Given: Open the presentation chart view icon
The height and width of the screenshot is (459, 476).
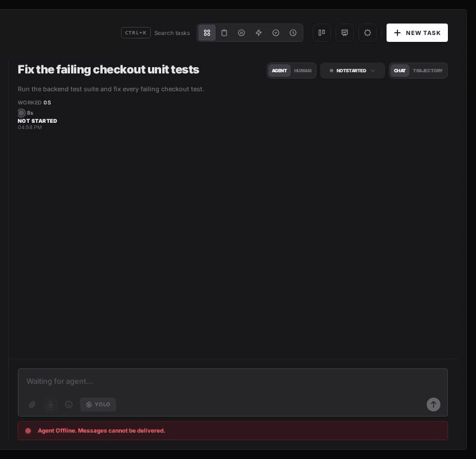Looking at the screenshot, I should (x=345, y=33).
